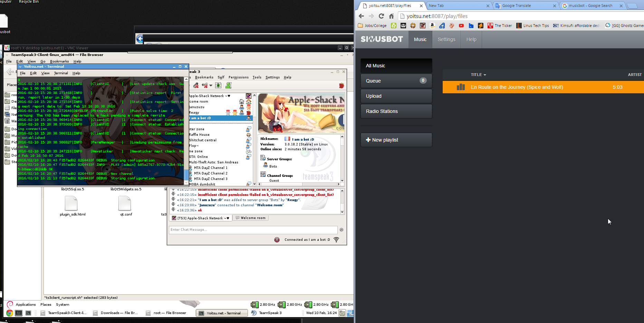Select the MTA DayZ Channel 2 channel
The height and width of the screenshot is (323, 644).
tap(210, 173)
